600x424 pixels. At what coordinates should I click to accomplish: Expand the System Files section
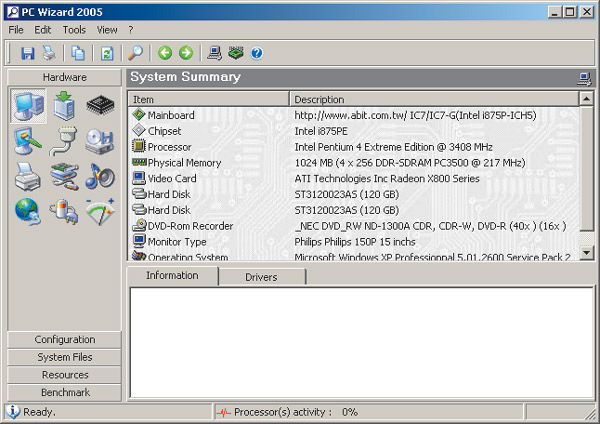point(64,357)
